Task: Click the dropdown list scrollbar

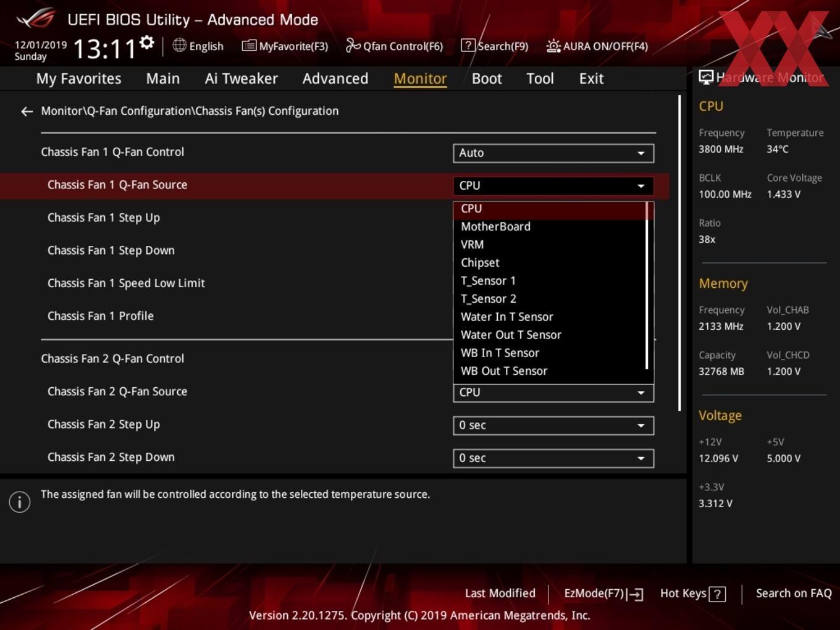Action: 647,285
